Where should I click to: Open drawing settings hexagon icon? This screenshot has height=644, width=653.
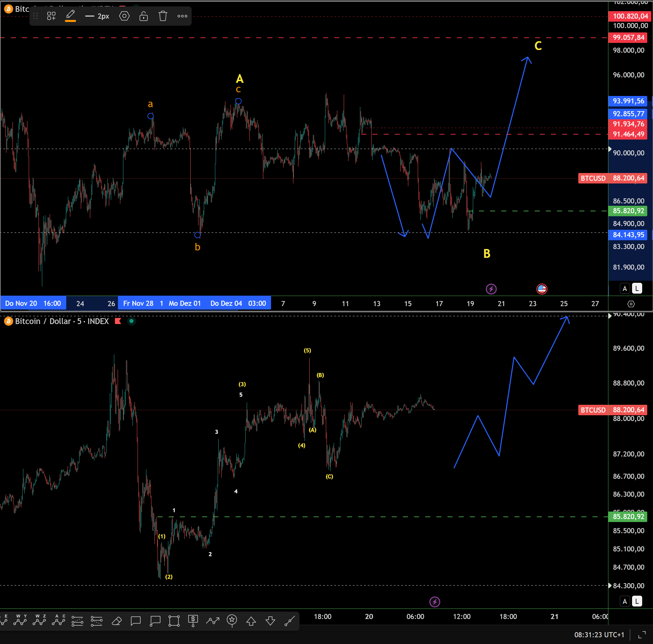(124, 16)
